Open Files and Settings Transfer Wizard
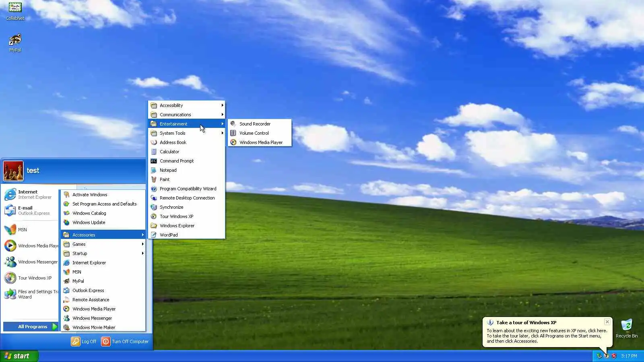Image resolution: width=644 pixels, height=362 pixels. [31, 294]
